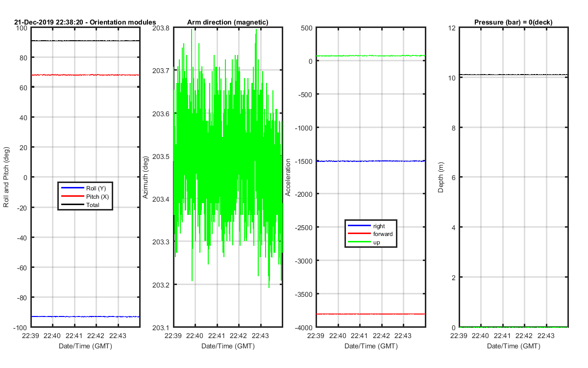Click 'Date/Time (GMT)' label under acceleration plot
Image resolution: width=588 pixels, height=368 pixels.
pyautogui.click(x=370, y=346)
